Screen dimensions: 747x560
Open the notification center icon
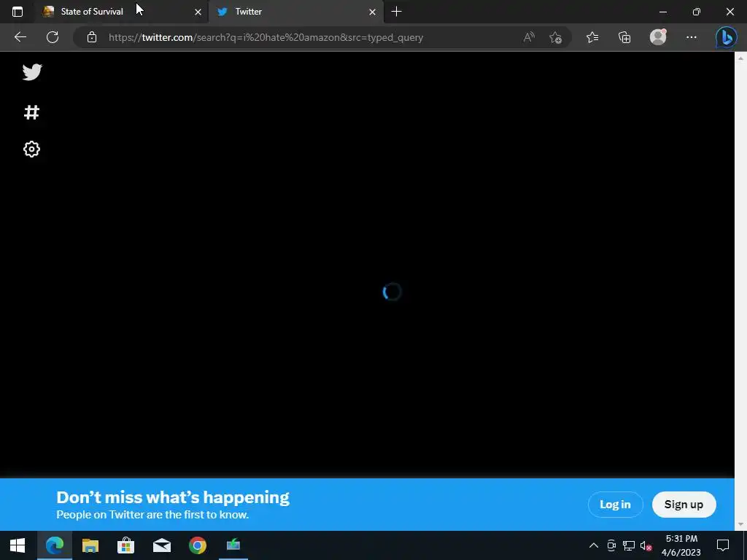coord(723,545)
